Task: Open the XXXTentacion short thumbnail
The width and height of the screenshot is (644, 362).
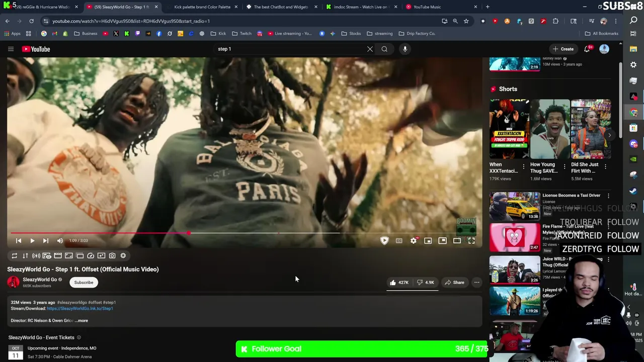Action: (x=510, y=129)
